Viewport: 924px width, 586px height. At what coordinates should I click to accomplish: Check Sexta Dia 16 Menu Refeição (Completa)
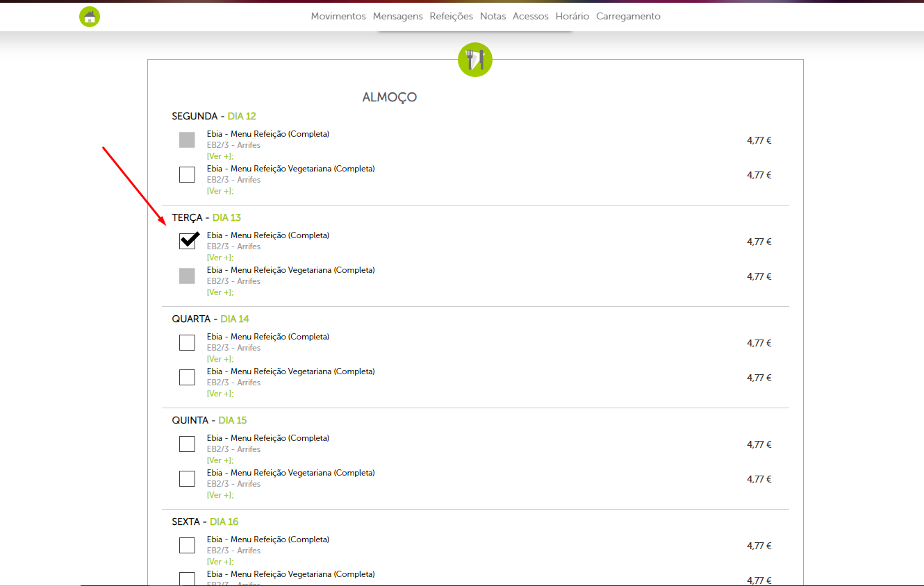pos(187,545)
